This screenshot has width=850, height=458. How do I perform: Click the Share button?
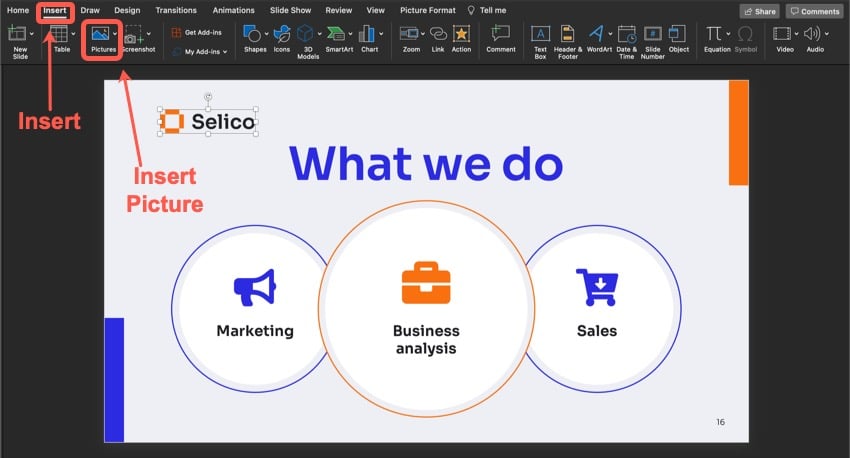coord(759,11)
